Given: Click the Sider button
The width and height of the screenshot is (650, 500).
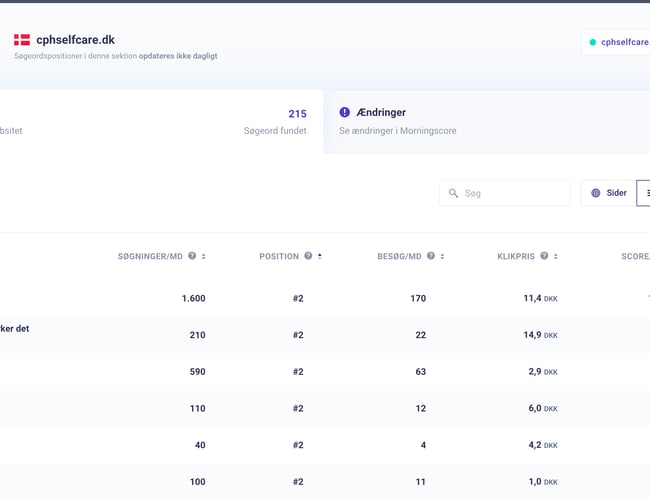Looking at the screenshot, I should pyautogui.click(x=608, y=193).
